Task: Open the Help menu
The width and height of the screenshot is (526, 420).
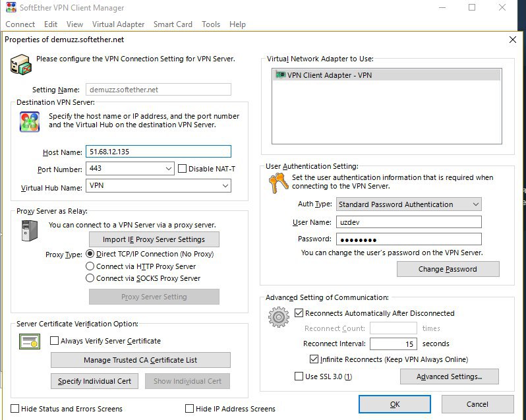Action: (237, 24)
